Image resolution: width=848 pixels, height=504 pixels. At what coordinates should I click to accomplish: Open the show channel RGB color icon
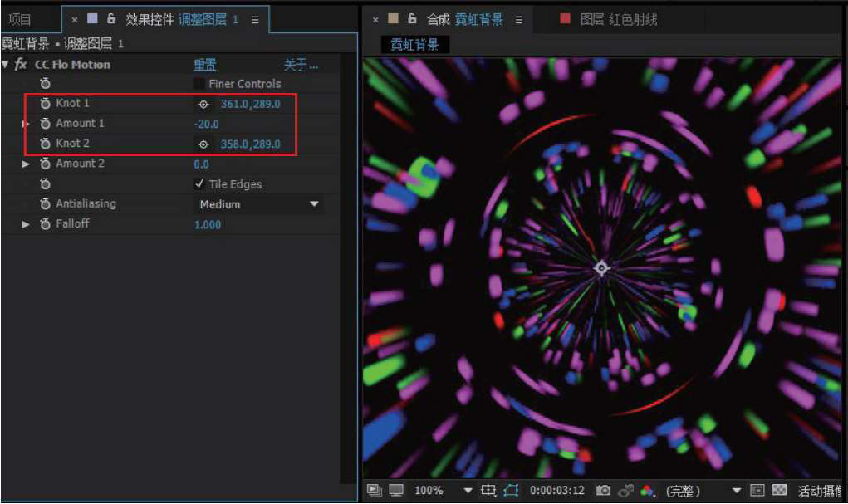coord(648,491)
